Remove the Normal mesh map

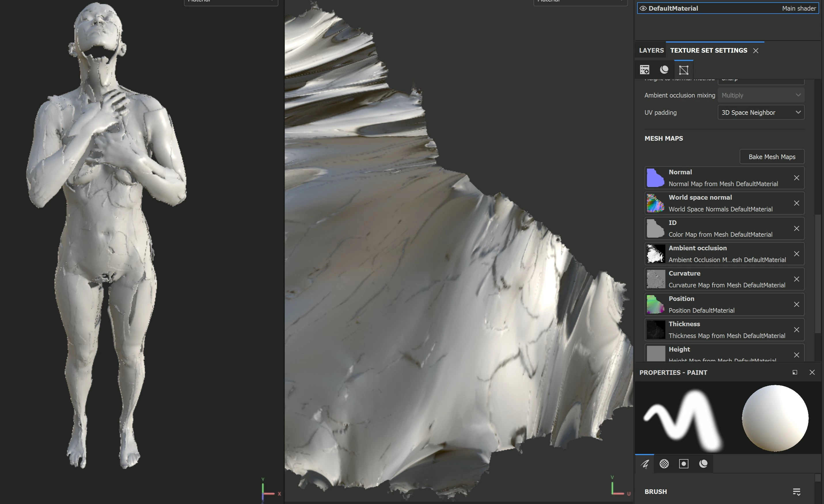(797, 178)
